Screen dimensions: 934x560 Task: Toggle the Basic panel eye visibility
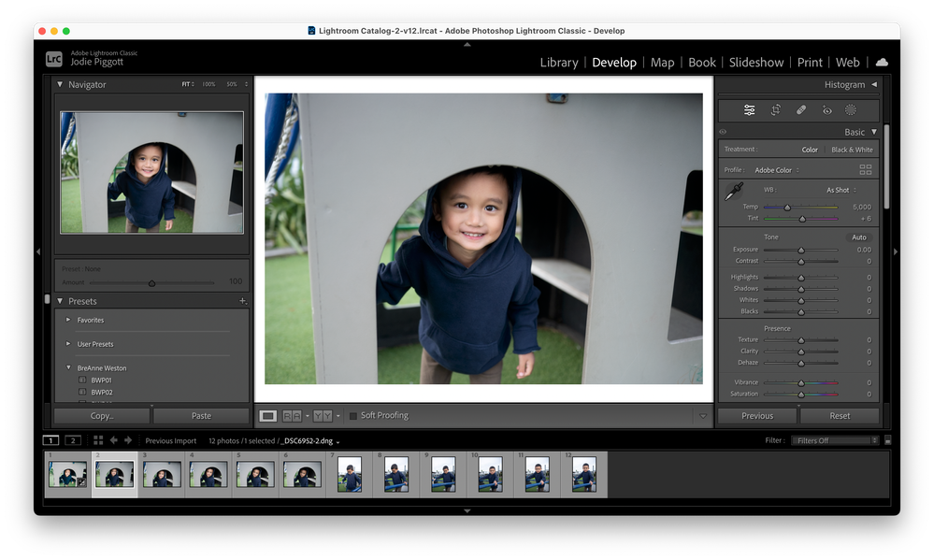click(x=723, y=133)
